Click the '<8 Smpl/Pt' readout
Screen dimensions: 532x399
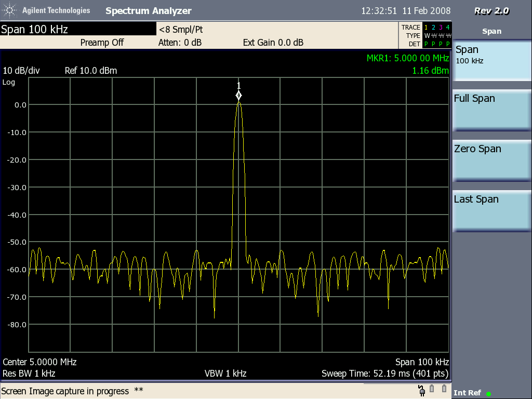[181, 30]
